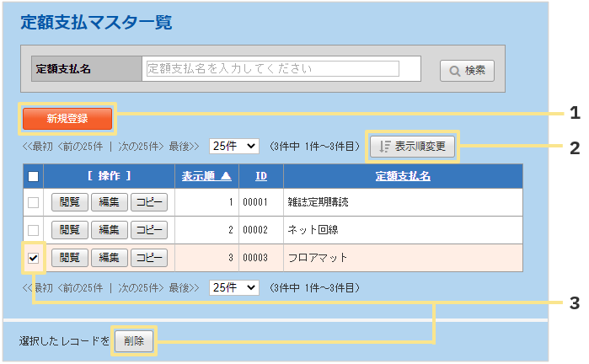Click 編集 for 雑誌定期購読

[109, 202]
